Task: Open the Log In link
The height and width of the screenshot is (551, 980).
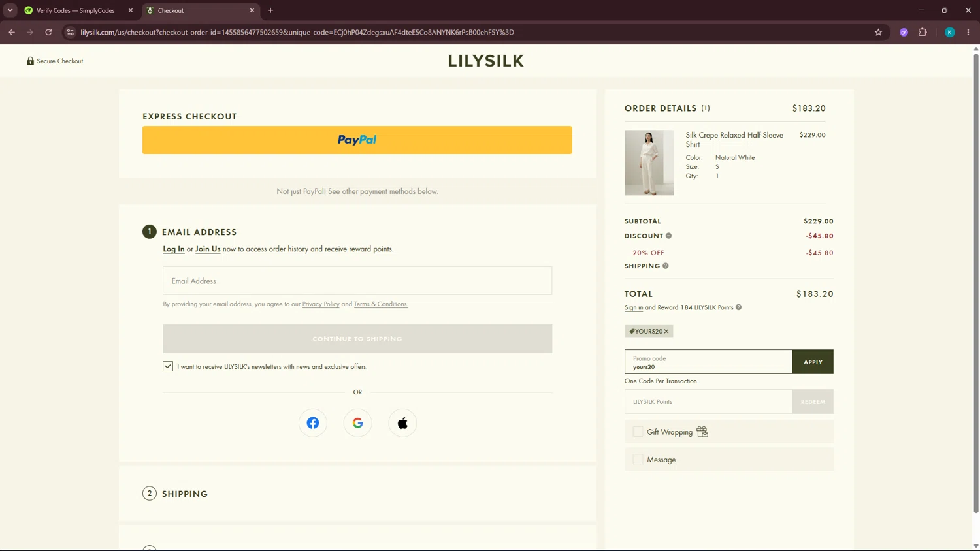Action: click(x=174, y=249)
